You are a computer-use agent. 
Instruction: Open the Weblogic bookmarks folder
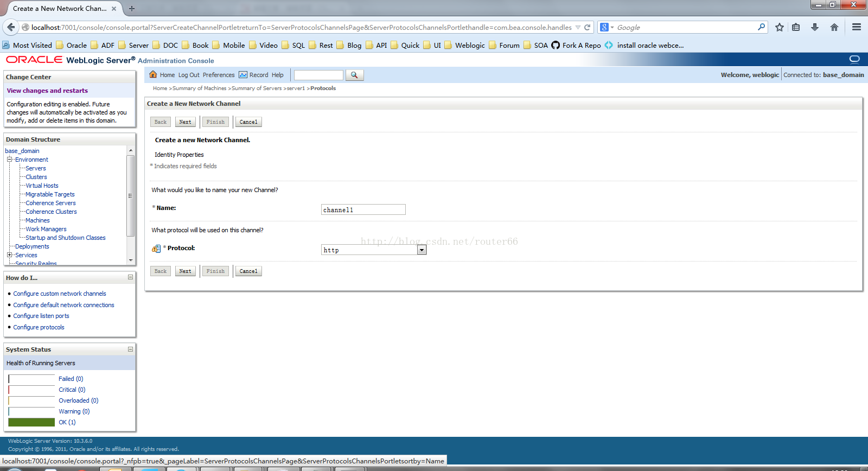(x=464, y=45)
